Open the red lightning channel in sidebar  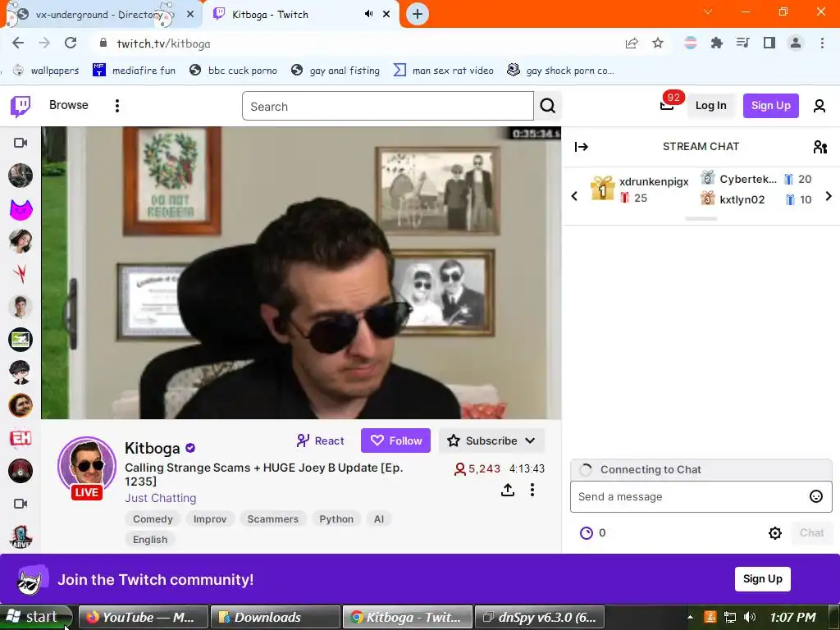click(21, 274)
